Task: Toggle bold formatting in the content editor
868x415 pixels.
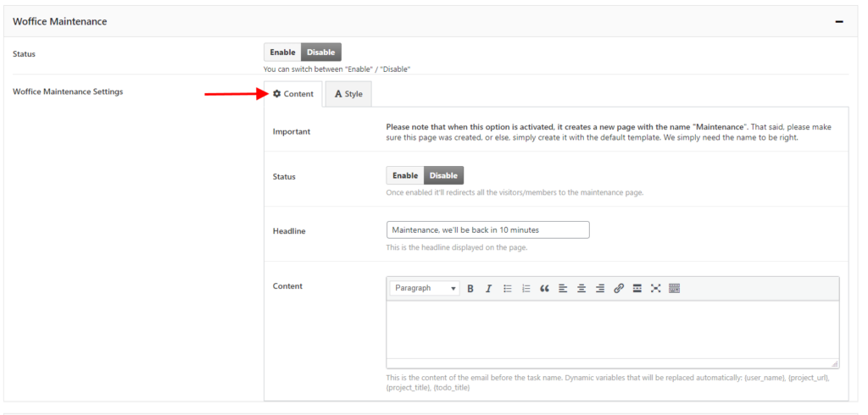Action: (x=470, y=289)
